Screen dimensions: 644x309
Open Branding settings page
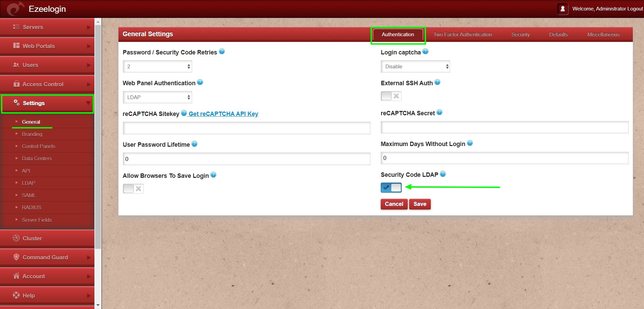point(32,134)
